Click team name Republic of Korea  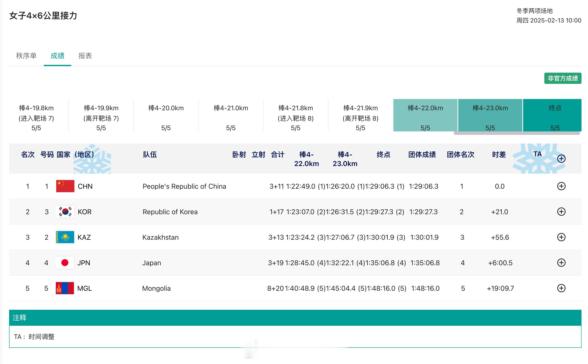point(170,212)
